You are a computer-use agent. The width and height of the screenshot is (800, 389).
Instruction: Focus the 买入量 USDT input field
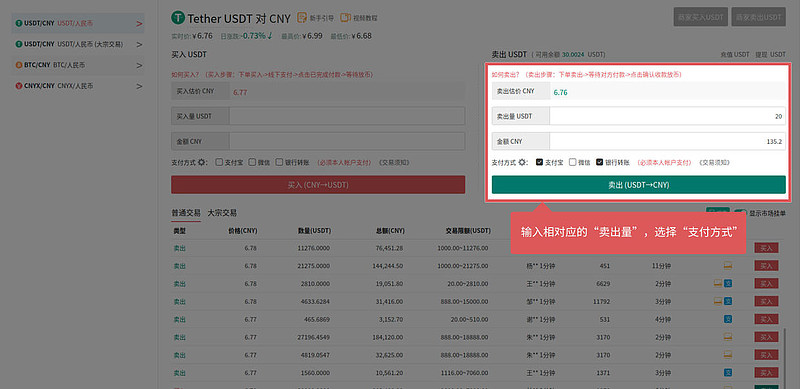tap(347, 116)
